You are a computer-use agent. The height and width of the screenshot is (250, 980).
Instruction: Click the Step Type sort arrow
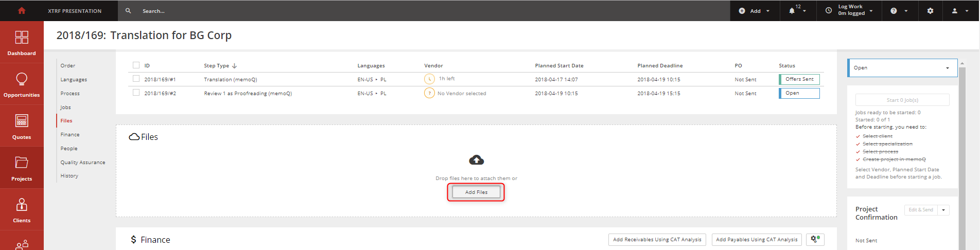click(x=235, y=66)
